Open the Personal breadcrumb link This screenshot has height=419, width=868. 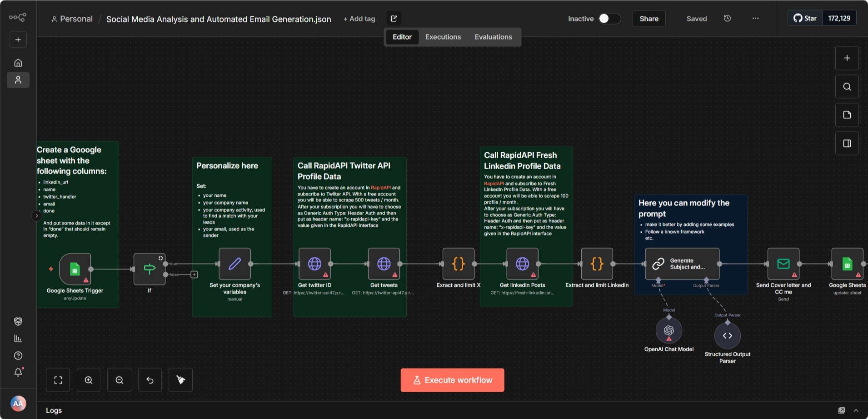click(x=72, y=19)
